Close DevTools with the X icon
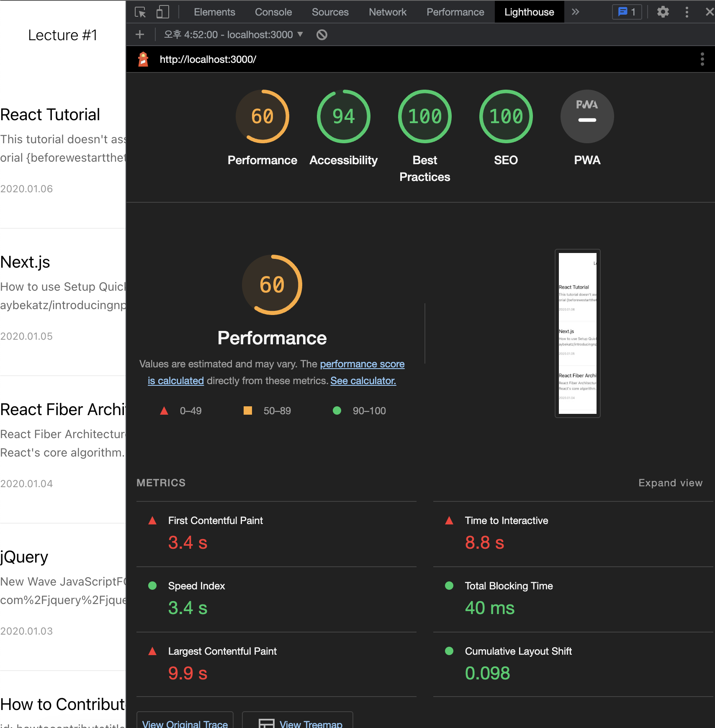 pos(709,12)
